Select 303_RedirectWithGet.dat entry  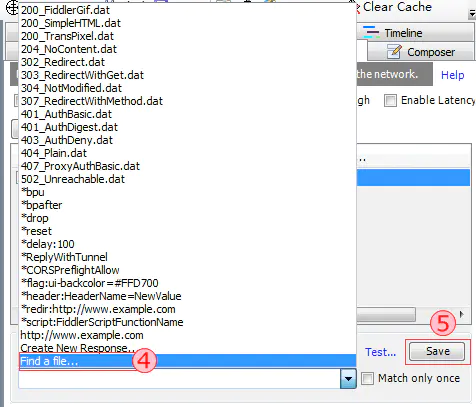(x=187, y=75)
